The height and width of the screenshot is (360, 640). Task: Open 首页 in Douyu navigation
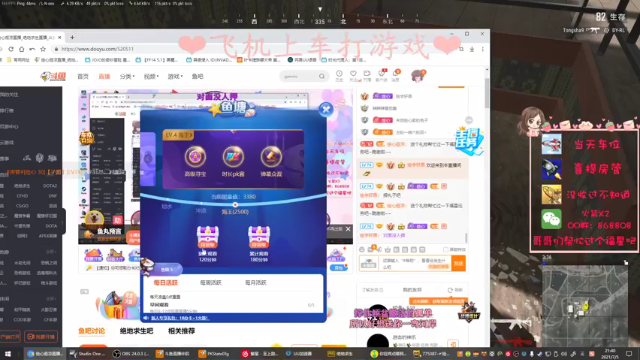83,76
